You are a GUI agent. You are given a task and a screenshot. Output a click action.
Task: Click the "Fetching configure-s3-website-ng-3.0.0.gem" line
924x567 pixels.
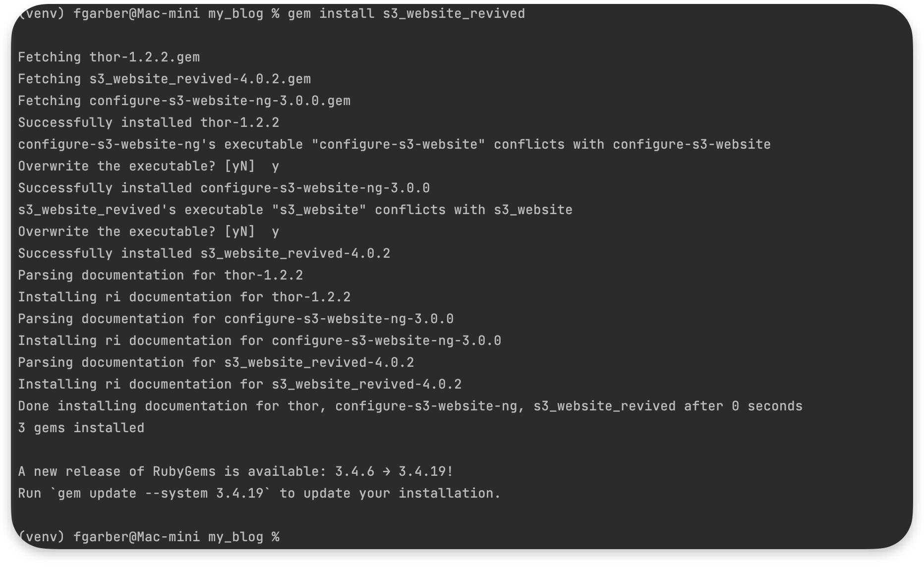(184, 101)
